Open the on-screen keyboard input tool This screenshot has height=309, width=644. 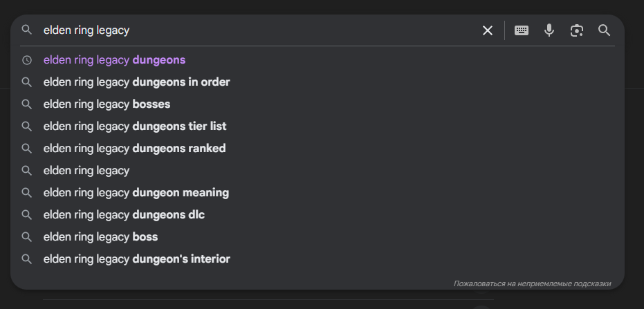522,30
